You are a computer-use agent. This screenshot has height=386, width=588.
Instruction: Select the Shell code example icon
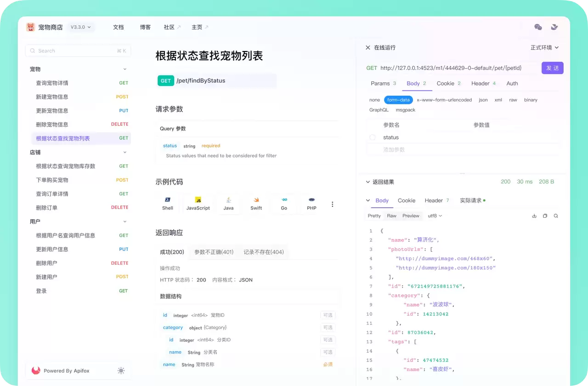click(x=168, y=200)
